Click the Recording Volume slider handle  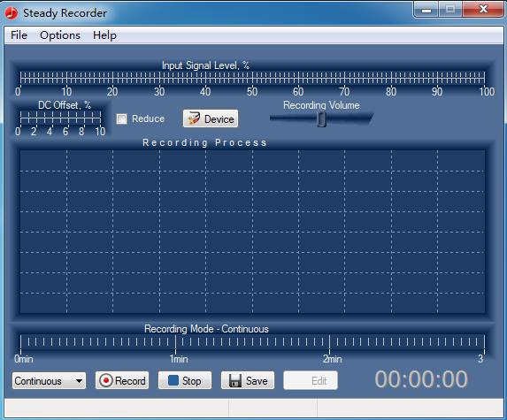click(321, 119)
